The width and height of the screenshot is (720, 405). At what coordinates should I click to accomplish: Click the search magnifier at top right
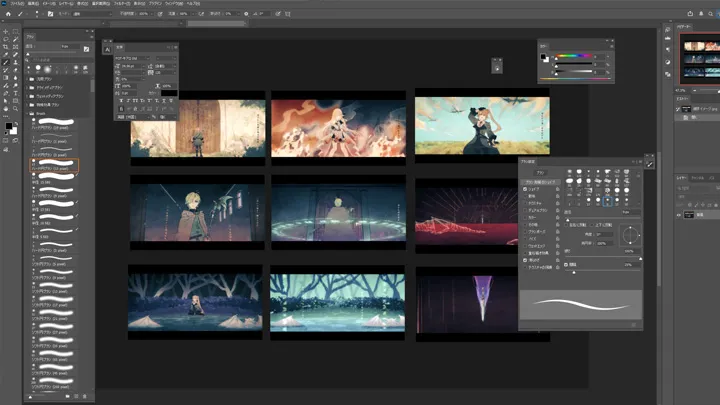click(x=710, y=14)
